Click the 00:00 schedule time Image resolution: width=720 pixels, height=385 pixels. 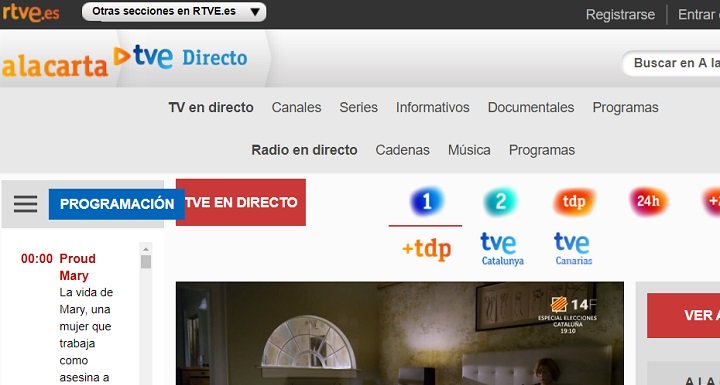(37, 258)
